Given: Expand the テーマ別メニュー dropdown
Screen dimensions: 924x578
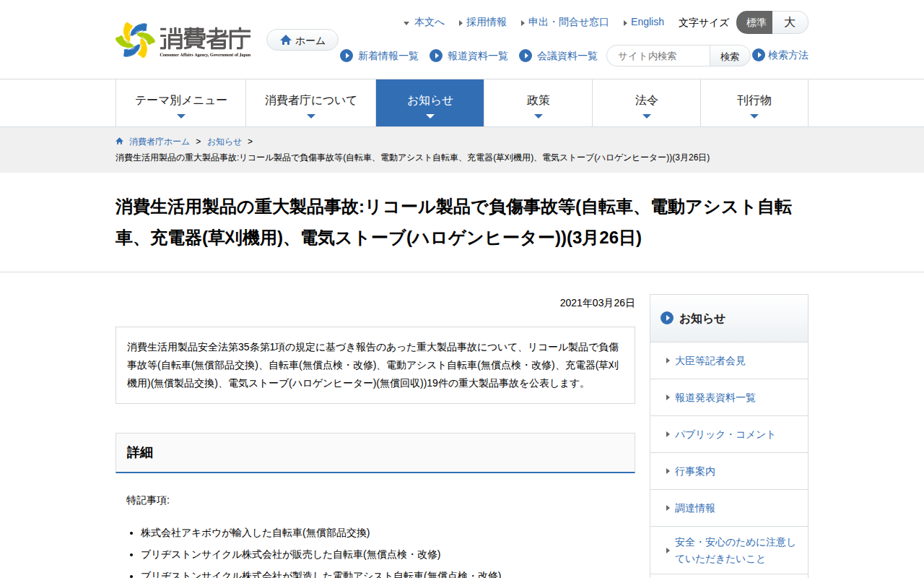Looking at the screenshot, I should [x=181, y=103].
